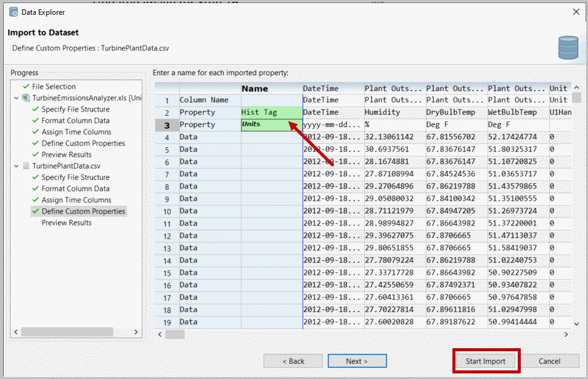This screenshot has height=379, width=588.
Task: Click the green checkmark beside File Selection
Action: pyautogui.click(x=26, y=87)
